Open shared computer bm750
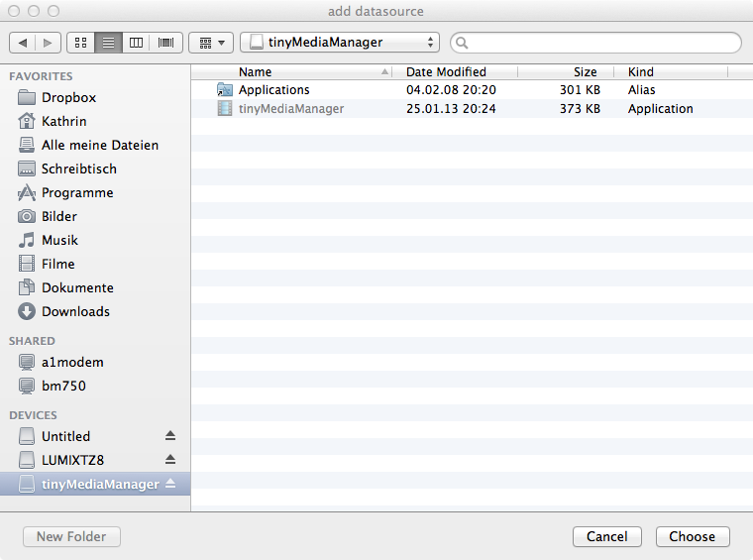Image resolution: width=753 pixels, height=560 pixels. tap(63, 386)
